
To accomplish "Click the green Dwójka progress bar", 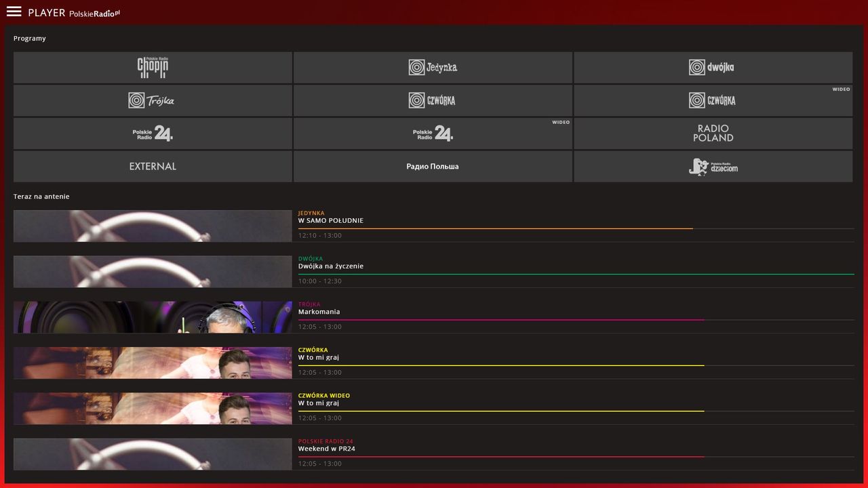I will (x=576, y=274).
